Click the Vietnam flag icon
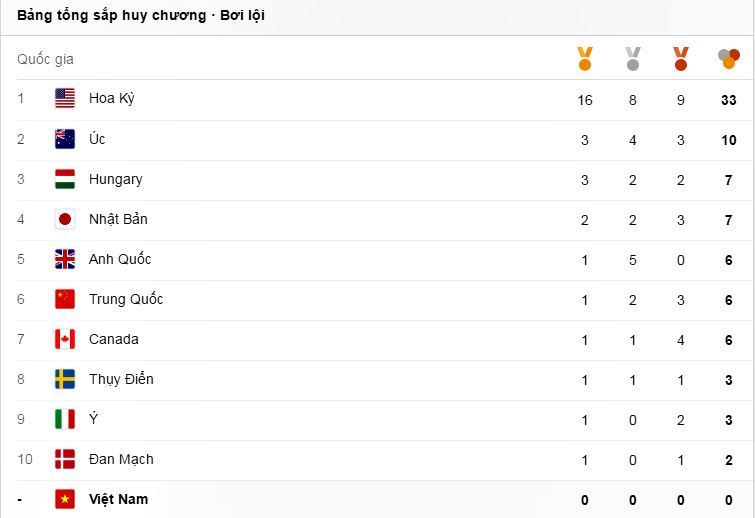 (65, 499)
